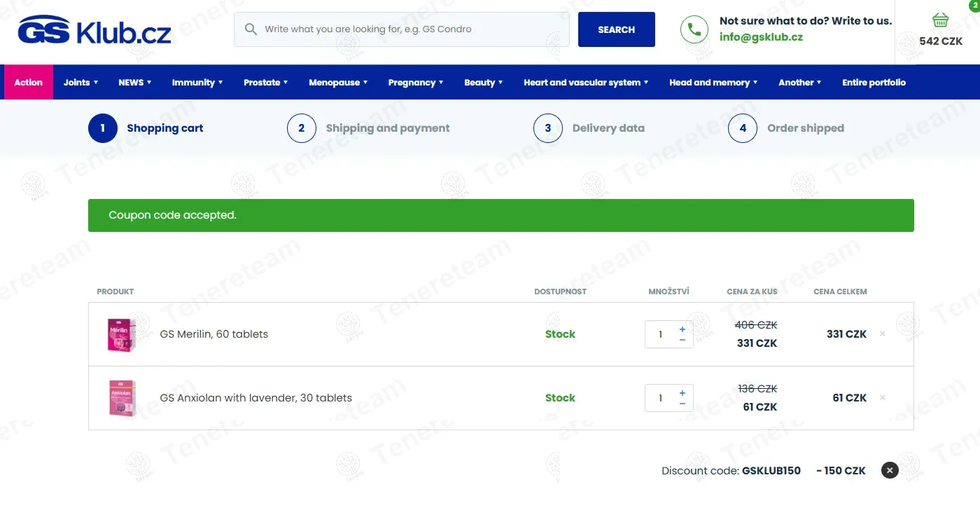Open the GS Klub.cz logo homepage
Screen dimensions: 980x508
coord(94,29)
